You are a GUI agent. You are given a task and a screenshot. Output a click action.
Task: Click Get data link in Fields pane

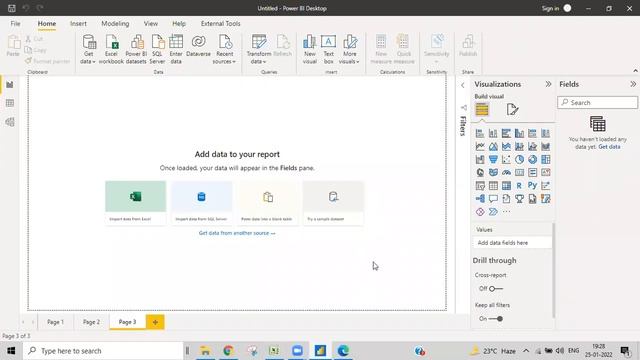pos(609,147)
